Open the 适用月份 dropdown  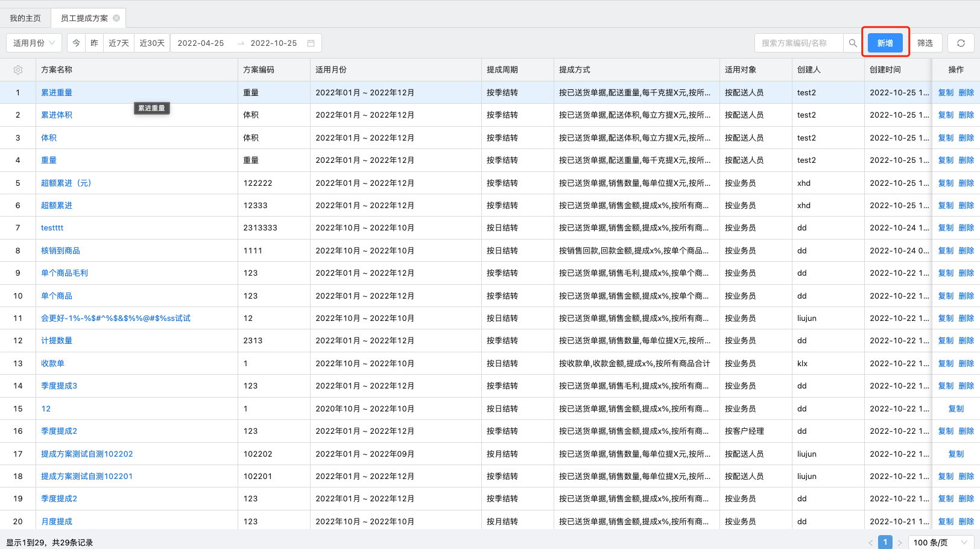[x=34, y=43]
